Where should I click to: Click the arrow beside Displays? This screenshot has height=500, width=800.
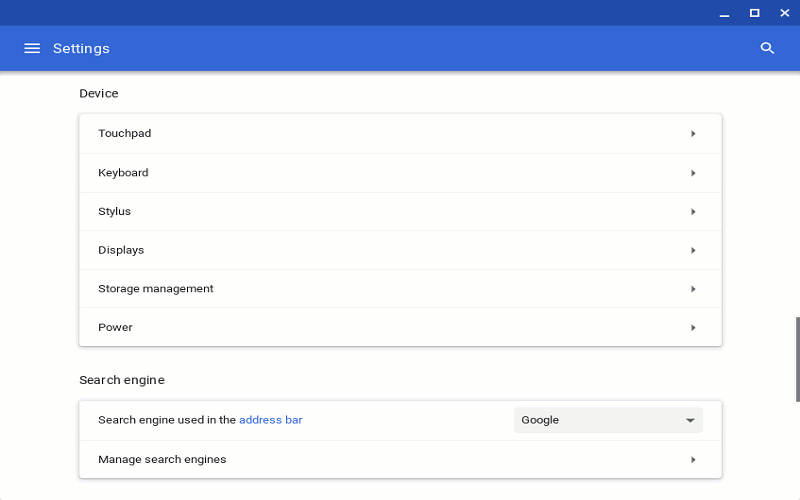click(x=693, y=250)
